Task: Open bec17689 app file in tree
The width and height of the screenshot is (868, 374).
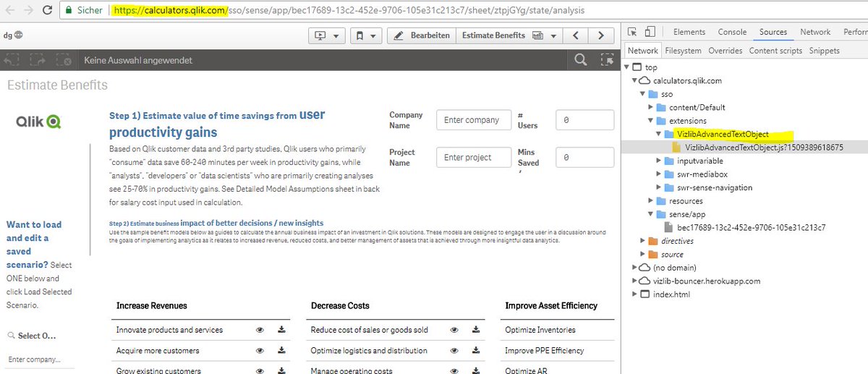Action: 751,227
